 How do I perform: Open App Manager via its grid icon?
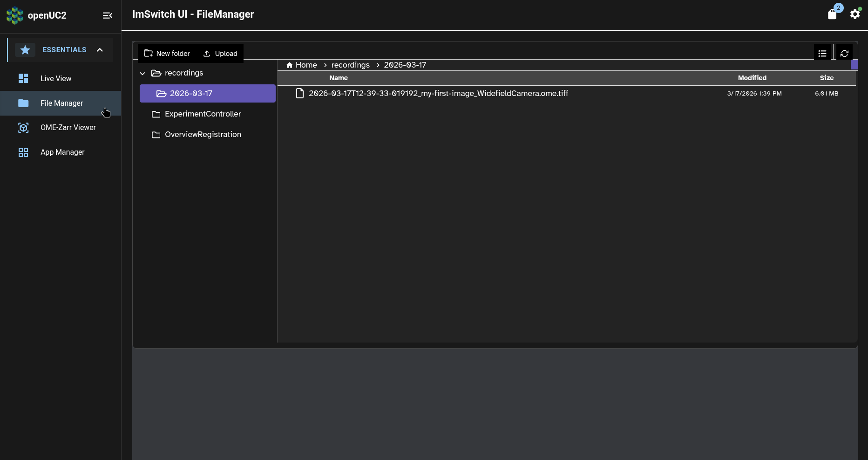[x=23, y=152]
